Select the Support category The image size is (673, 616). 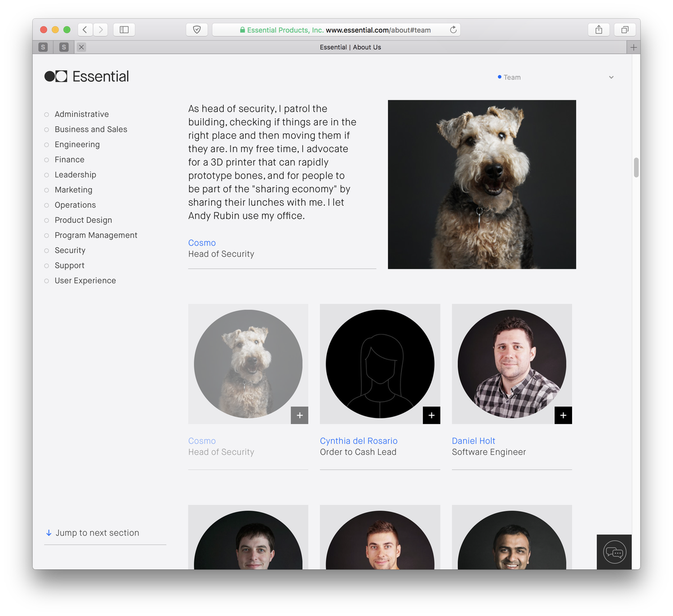(70, 265)
